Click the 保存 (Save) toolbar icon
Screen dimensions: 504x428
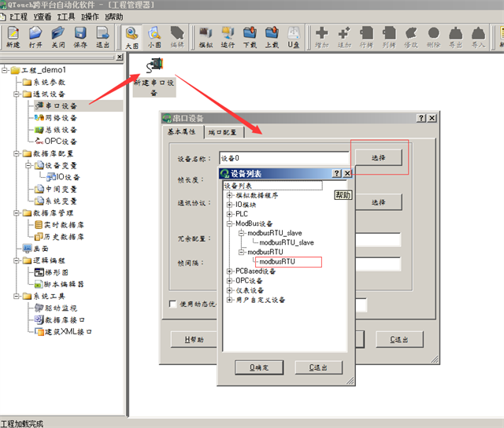coord(80,36)
